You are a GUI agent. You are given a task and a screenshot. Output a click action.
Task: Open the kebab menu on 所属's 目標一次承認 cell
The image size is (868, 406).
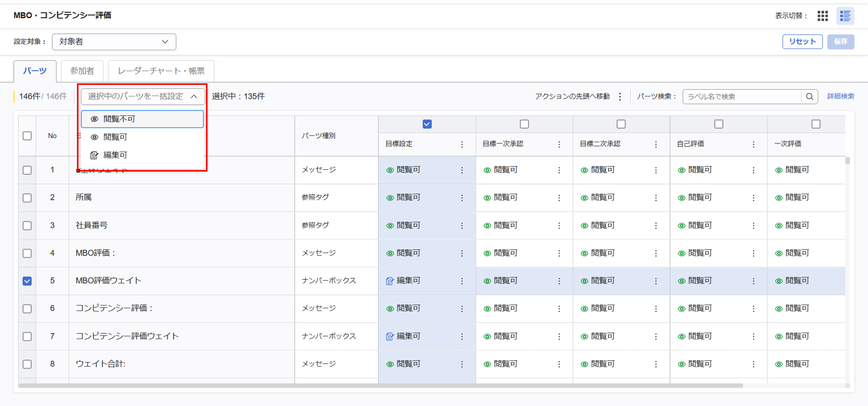pyautogui.click(x=559, y=198)
